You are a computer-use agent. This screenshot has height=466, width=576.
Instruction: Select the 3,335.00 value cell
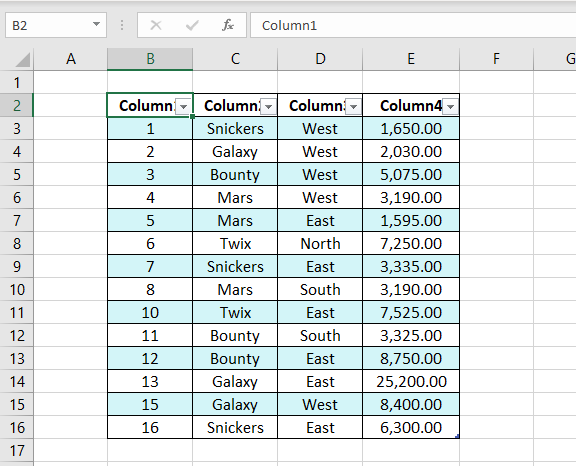point(411,267)
